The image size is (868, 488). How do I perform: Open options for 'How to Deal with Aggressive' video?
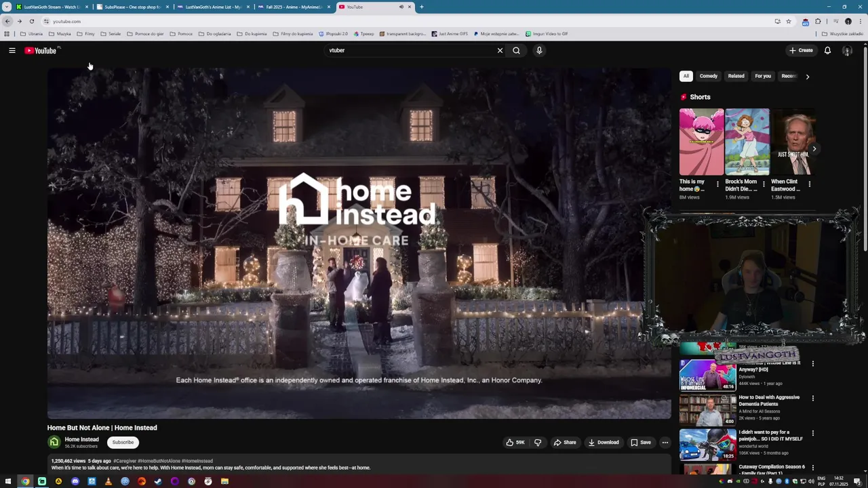pyautogui.click(x=812, y=399)
